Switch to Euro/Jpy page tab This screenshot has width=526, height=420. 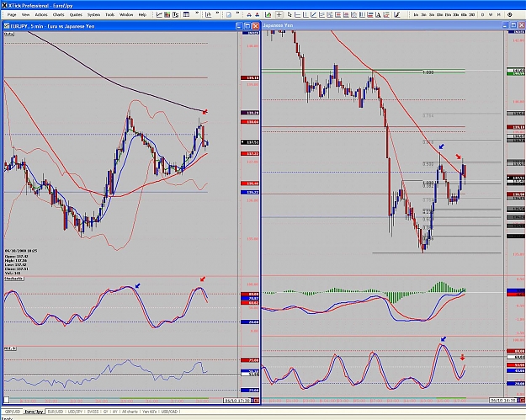(x=34, y=412)
